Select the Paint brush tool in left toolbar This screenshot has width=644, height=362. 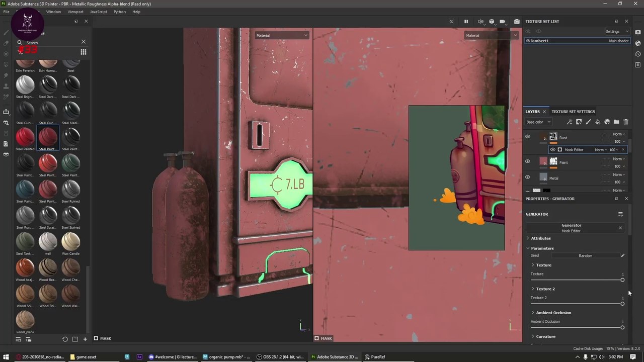point(6,32)
